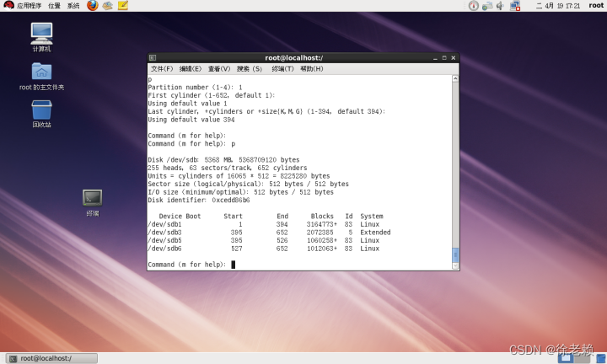Image resolution: width=607 pixels, height=364 pixels.
Task: Open the Applications menu in top panel
Action: (x=23, y=5)
